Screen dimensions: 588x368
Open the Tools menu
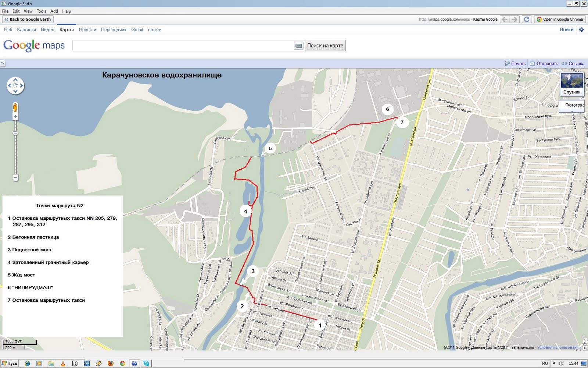pos(42,11)
